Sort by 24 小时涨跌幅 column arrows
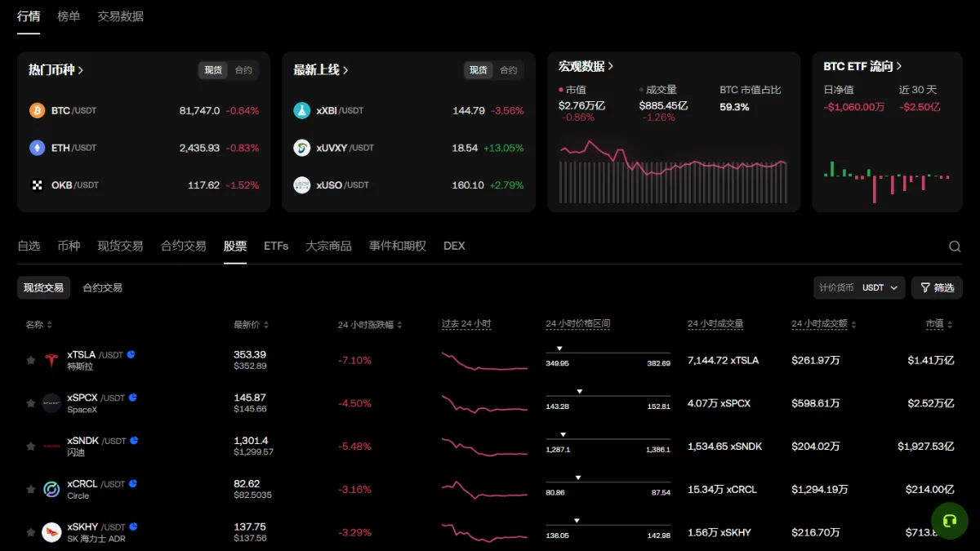 tap(400, 325)
